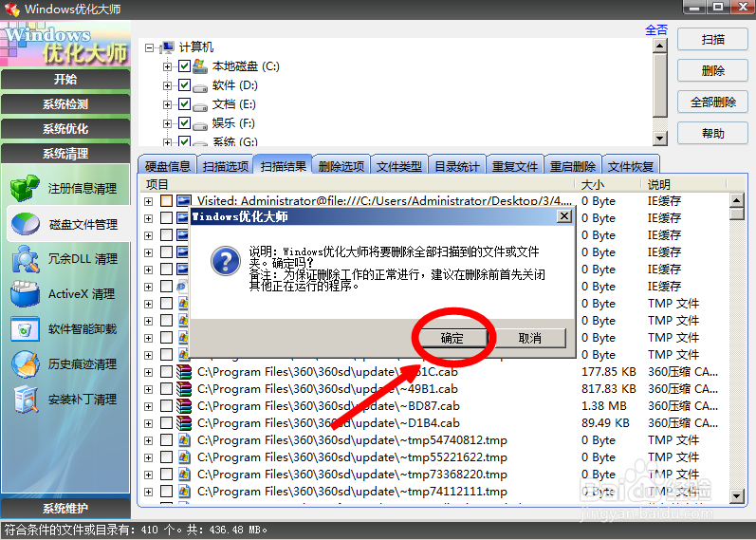Click scroll-down arrow of results list
This screenshot has width=756, height=540.
pyautogui.click(x=737, y=495)
